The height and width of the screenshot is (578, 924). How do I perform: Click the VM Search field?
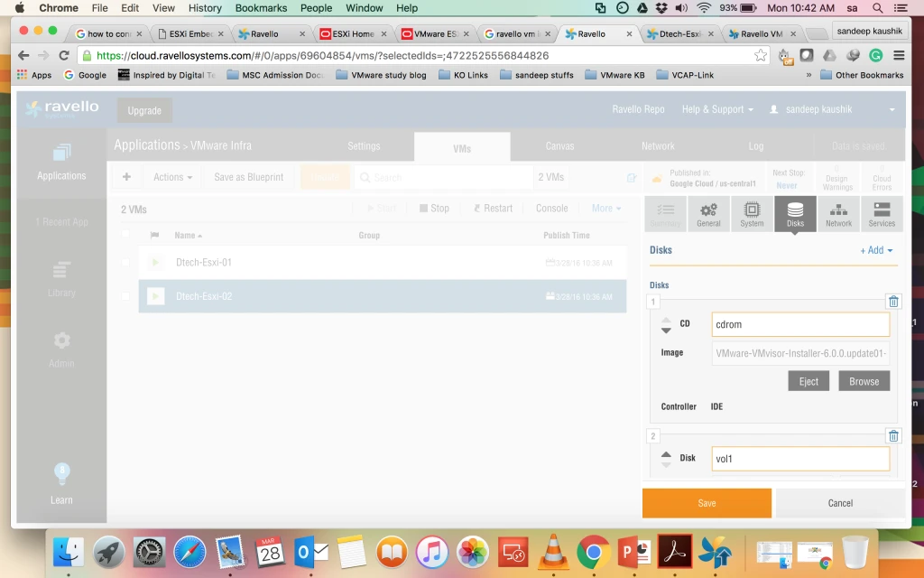coord(443,177)
